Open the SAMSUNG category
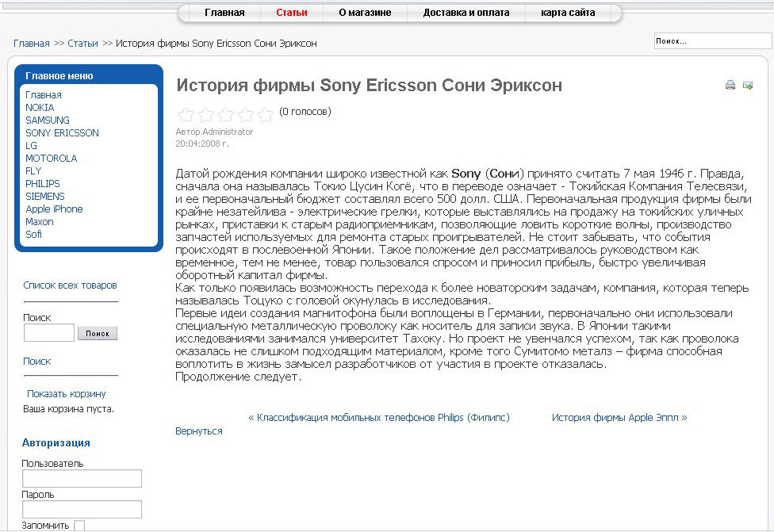Screen dimensions: 774x532 click(48, 121)
